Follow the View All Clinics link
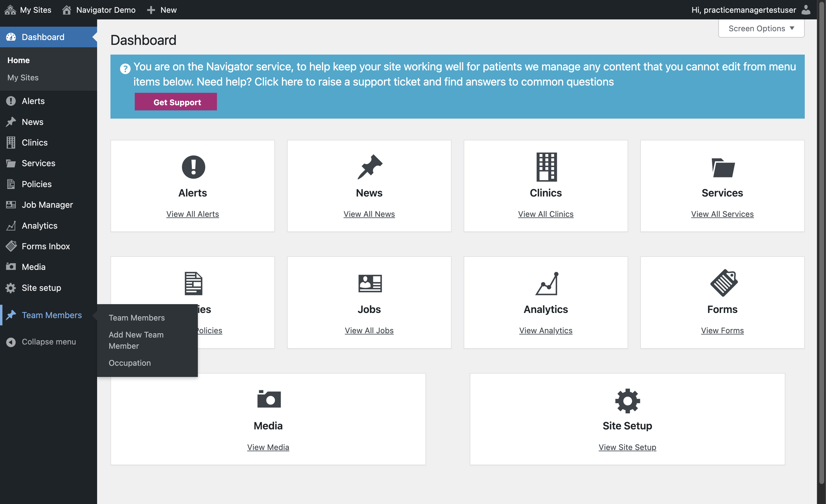826x504 pixels. coord(546,214)
